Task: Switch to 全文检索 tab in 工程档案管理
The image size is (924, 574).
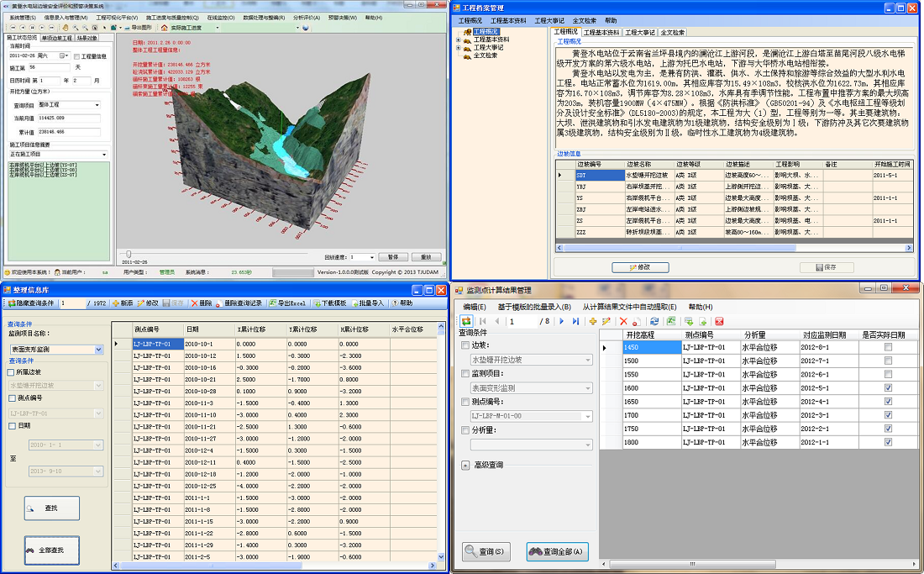Action: (672, 33)
